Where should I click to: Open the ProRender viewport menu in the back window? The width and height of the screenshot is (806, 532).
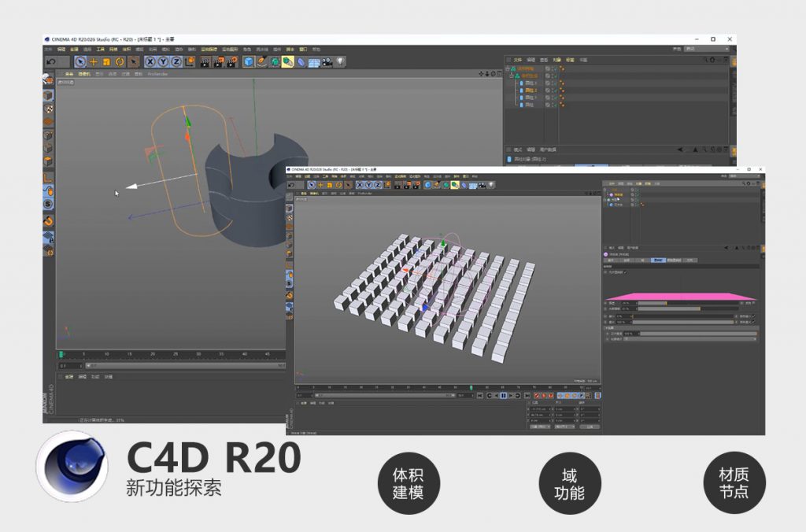pos(157,74)
